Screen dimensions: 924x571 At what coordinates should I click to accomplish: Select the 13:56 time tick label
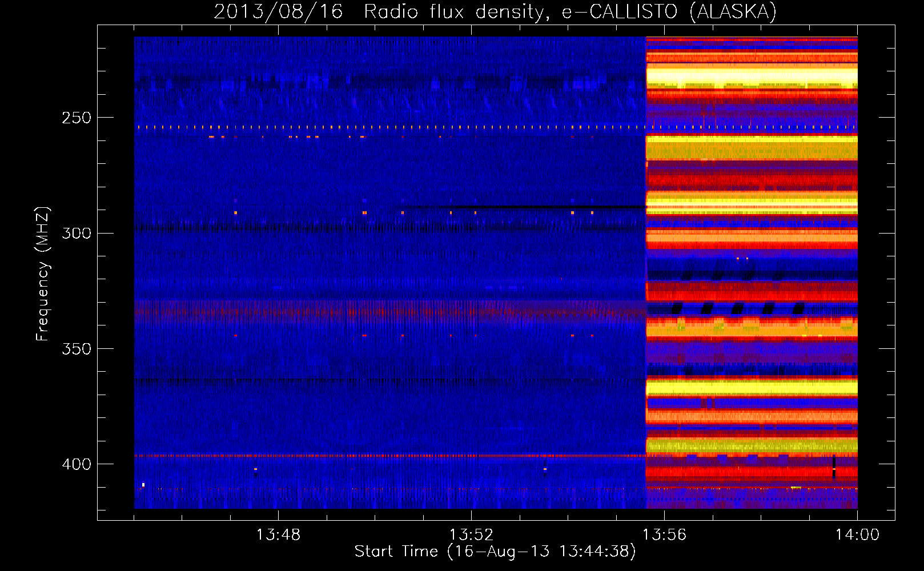pos(664,535)
